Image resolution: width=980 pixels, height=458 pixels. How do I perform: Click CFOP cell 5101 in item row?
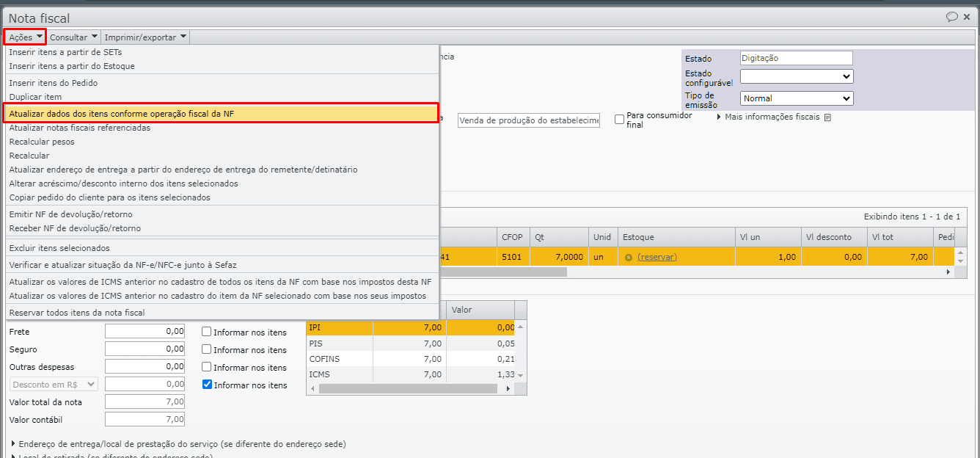[513, 257]
